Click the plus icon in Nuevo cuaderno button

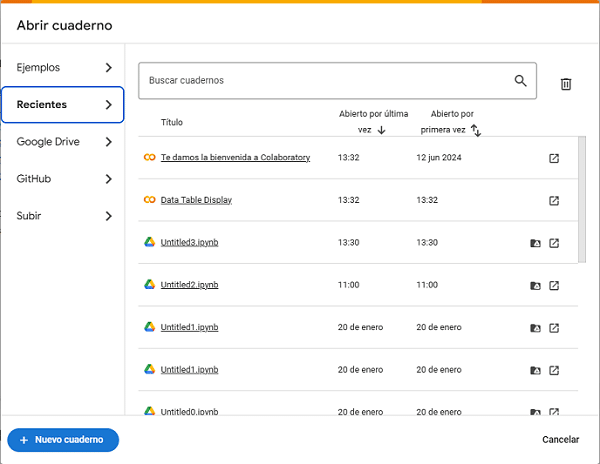coord(24,440)
